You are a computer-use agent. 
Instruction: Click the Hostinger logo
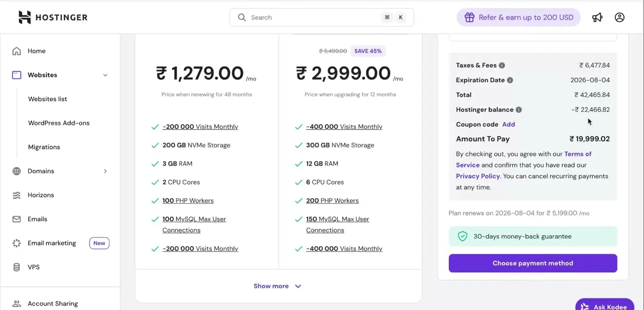[53, 17]
